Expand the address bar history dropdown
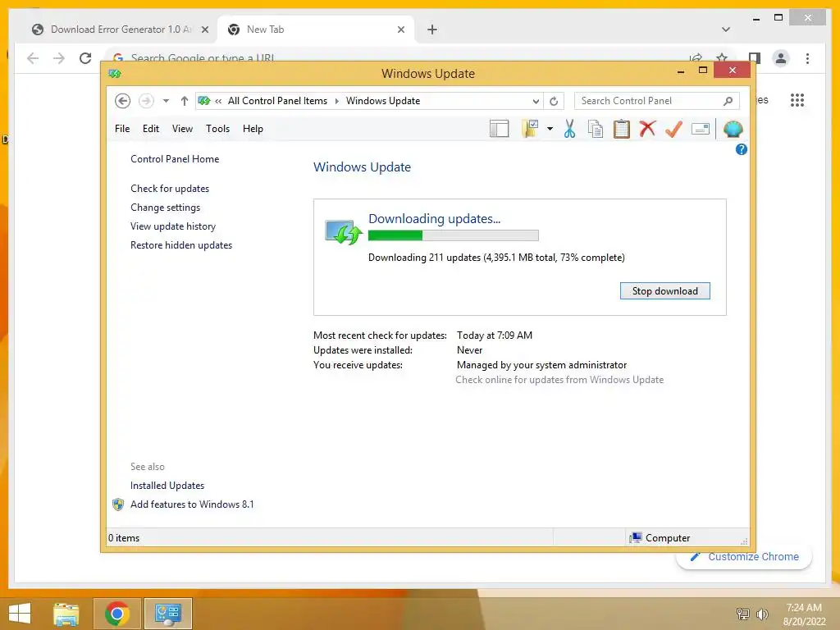This screenshot has width=840, height=630. 536,101
